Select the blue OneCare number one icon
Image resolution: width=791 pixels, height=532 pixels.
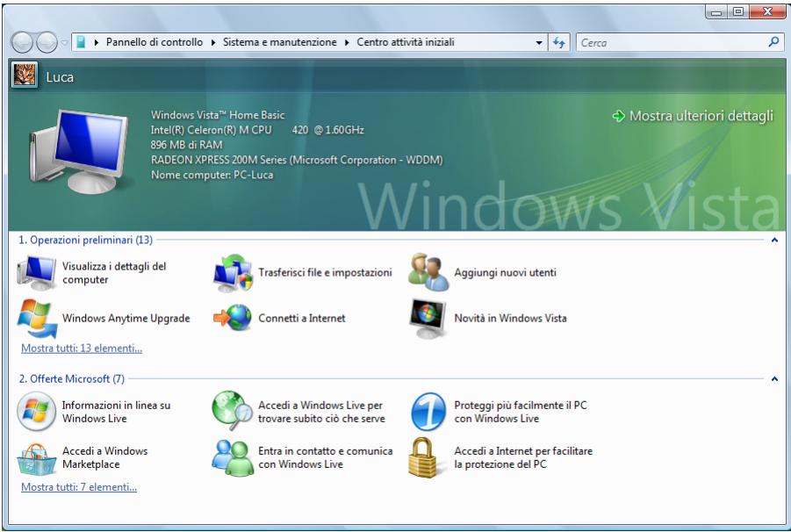pos(428,412)
